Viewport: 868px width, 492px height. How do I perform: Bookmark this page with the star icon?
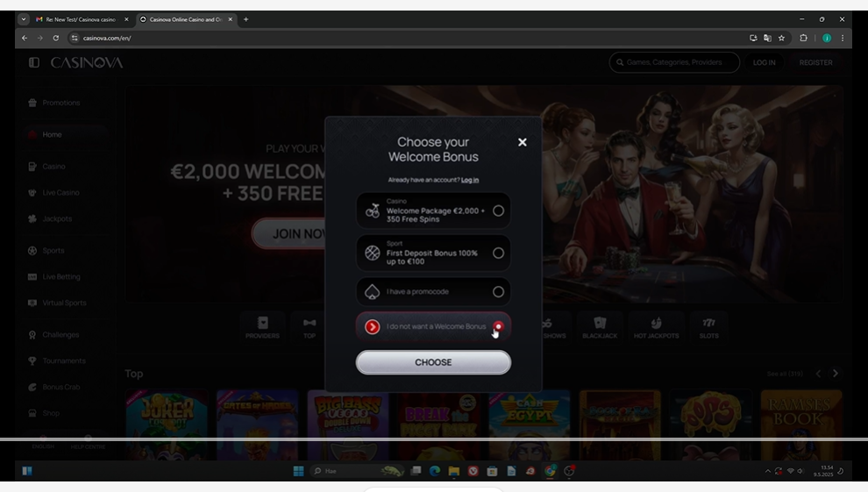tap(782, 39)
